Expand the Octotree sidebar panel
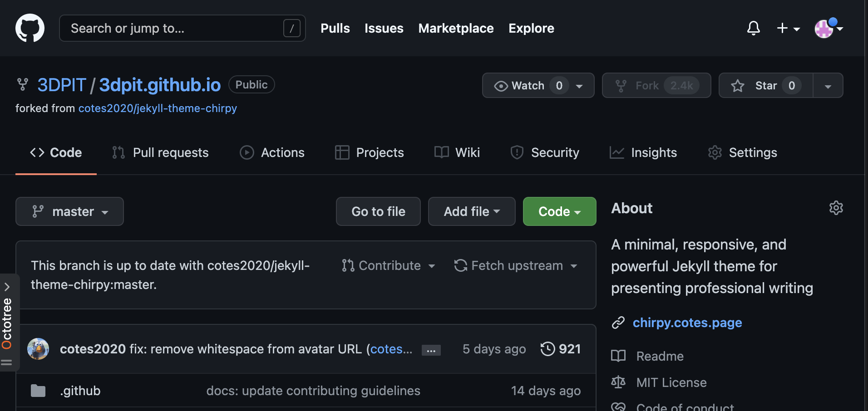 coord(7,287)
